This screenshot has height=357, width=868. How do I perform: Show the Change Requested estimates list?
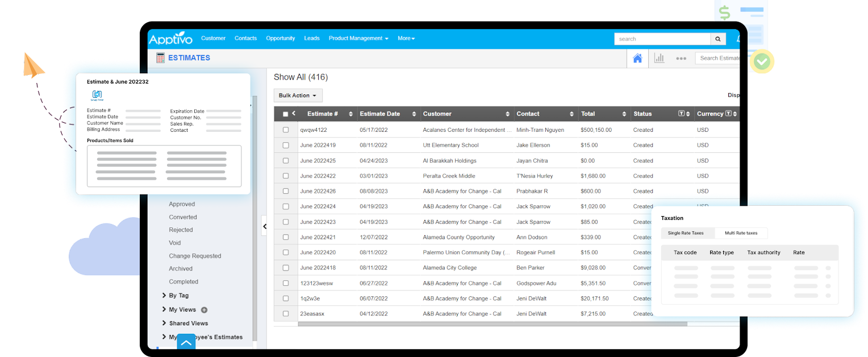(195, 256)
